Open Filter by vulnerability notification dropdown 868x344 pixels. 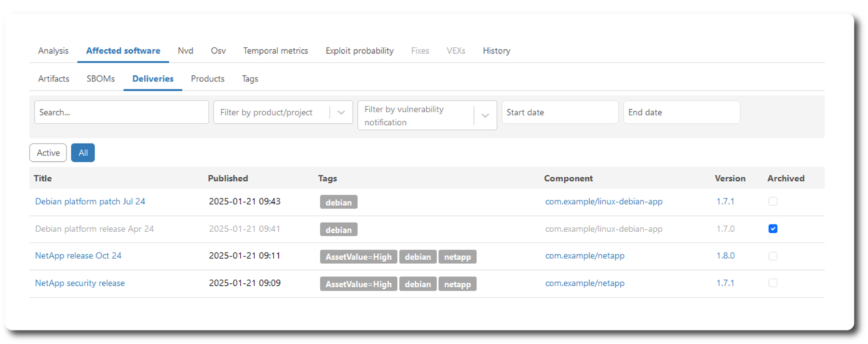coord(485,116)
